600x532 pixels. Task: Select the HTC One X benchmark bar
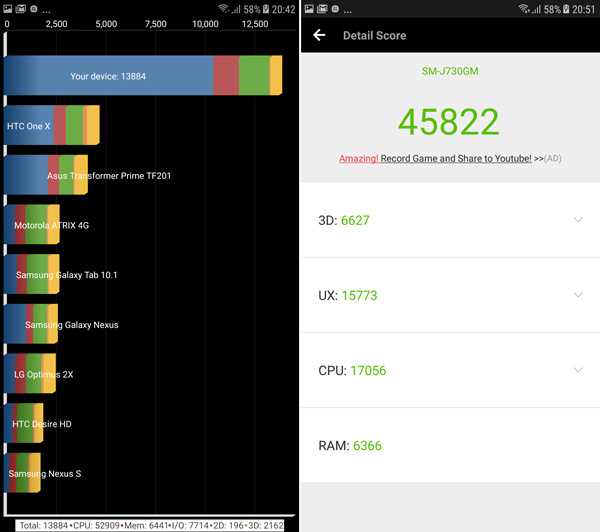51,126
